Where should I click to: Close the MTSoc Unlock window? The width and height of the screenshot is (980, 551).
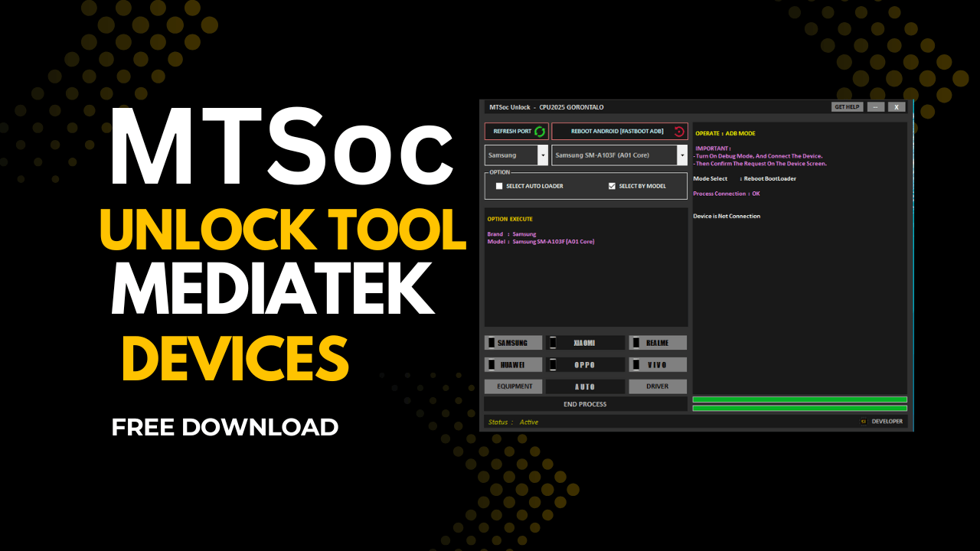897,107
